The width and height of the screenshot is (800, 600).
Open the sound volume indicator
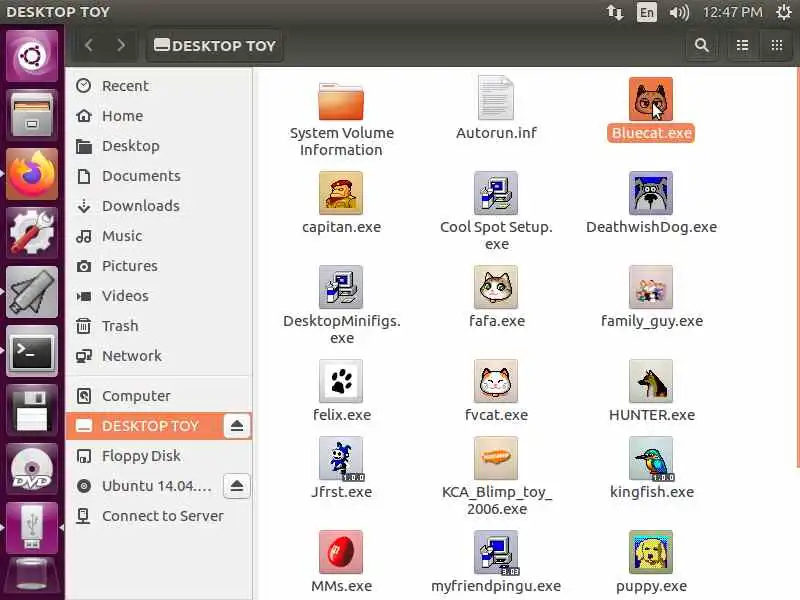(679, 12)
